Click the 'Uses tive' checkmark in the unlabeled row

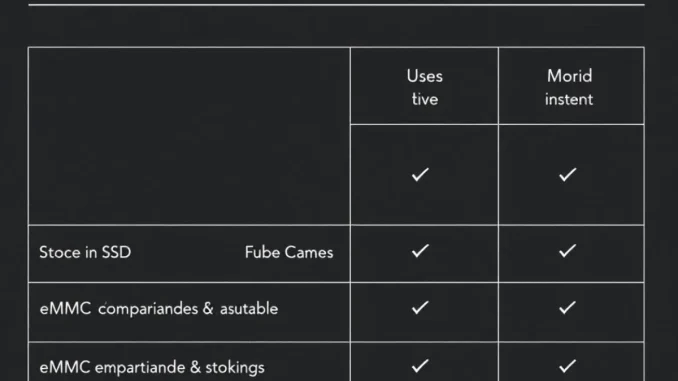pyautogui.click(x=420, y=175)
